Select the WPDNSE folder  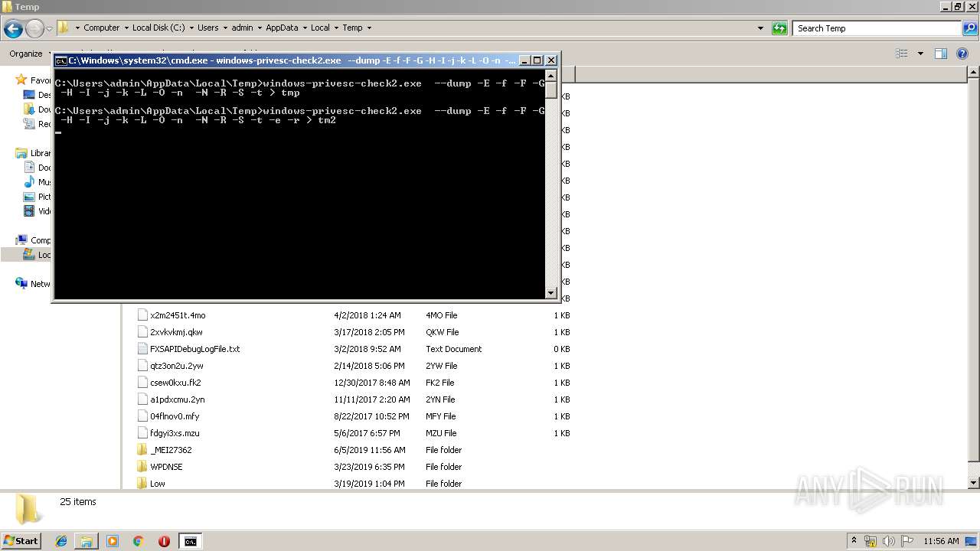point(166,467)
